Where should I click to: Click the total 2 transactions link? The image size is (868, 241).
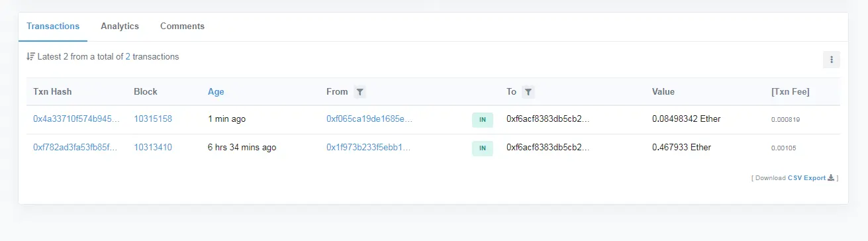[128, 57]
